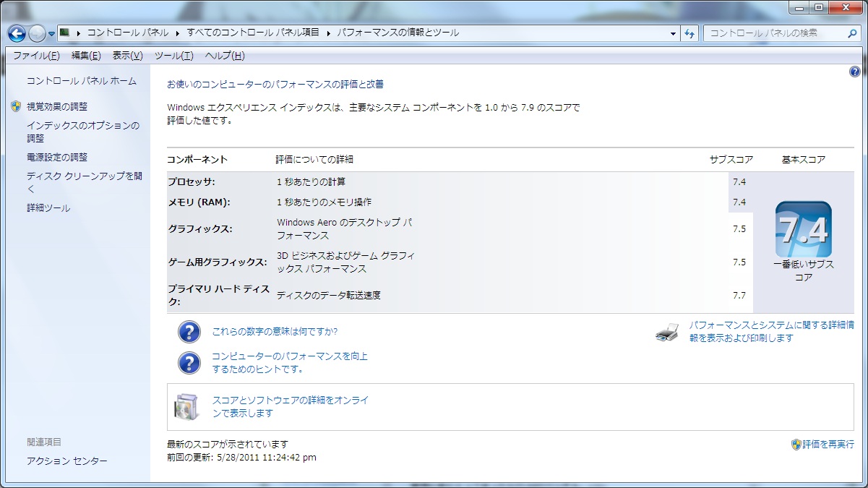Open the ツール(T) menu
Screen dimensions: 868x488
point(173,56)
